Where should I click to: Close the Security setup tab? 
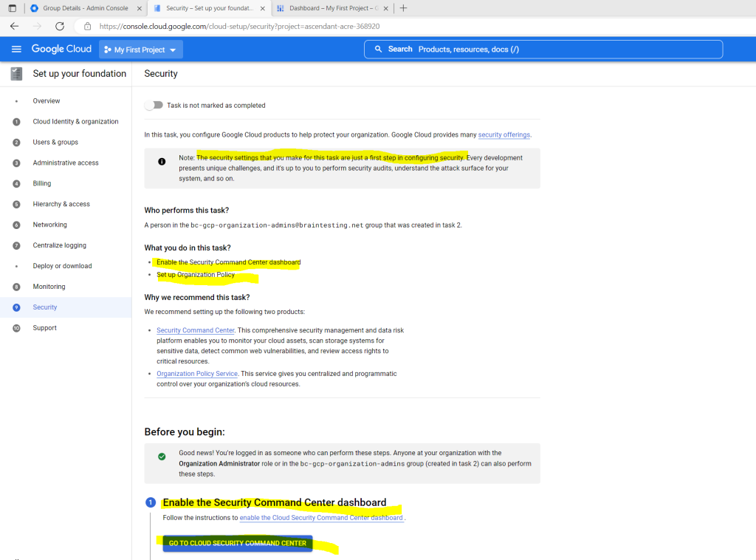262,8
